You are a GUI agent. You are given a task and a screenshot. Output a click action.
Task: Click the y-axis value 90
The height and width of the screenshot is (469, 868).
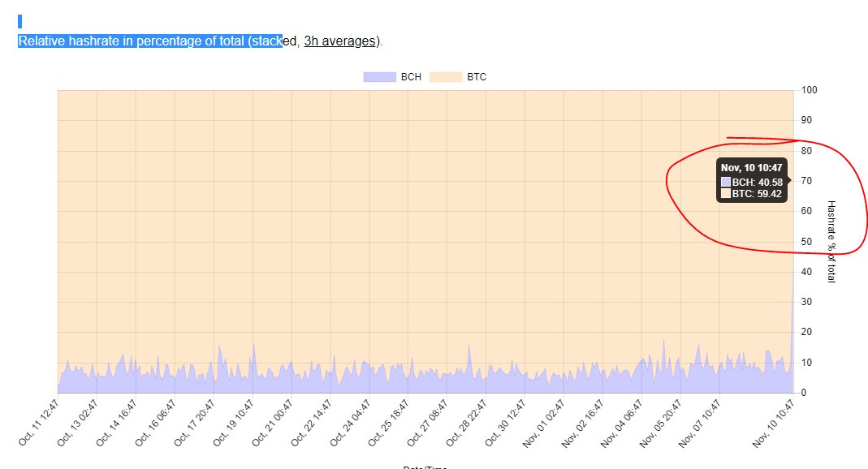[x=806, y=120]
